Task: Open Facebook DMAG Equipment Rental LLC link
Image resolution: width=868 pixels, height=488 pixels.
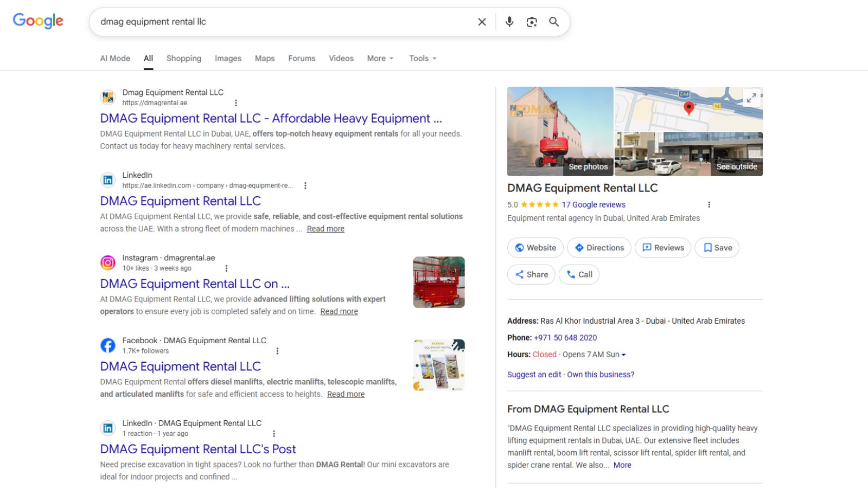Action: (181, 367)
